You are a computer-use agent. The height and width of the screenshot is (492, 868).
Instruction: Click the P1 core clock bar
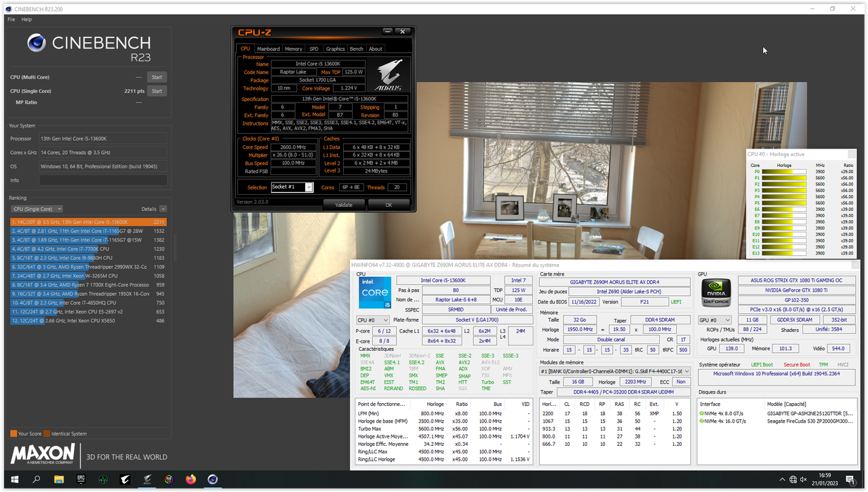pyautogui.click(x=785, y=178)
